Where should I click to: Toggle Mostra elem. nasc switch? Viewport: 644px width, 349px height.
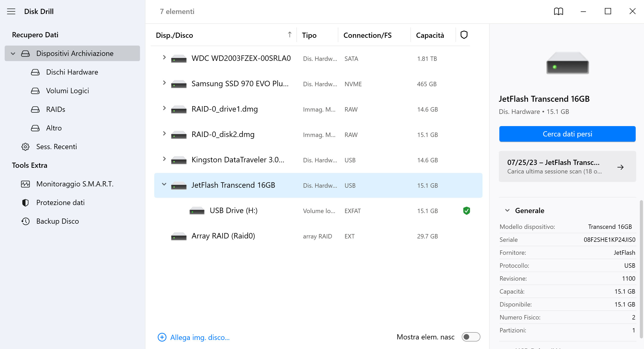[x=471, y=337]
